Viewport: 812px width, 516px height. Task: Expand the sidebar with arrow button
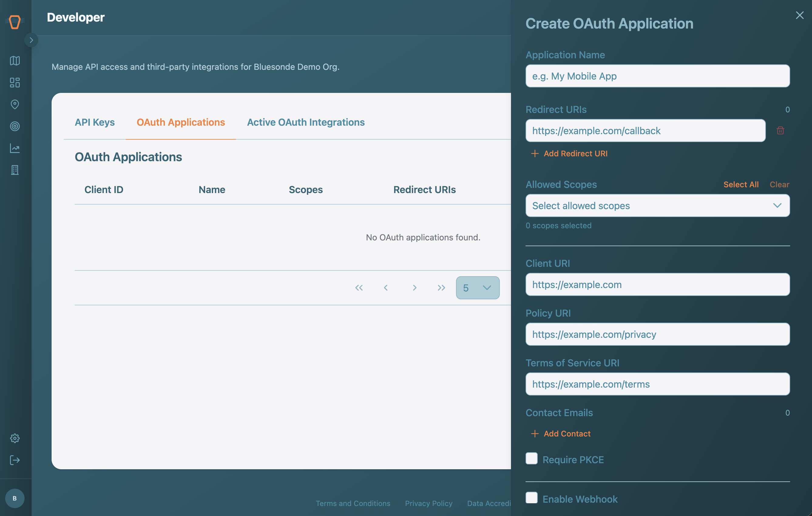(x=31, y=40)
